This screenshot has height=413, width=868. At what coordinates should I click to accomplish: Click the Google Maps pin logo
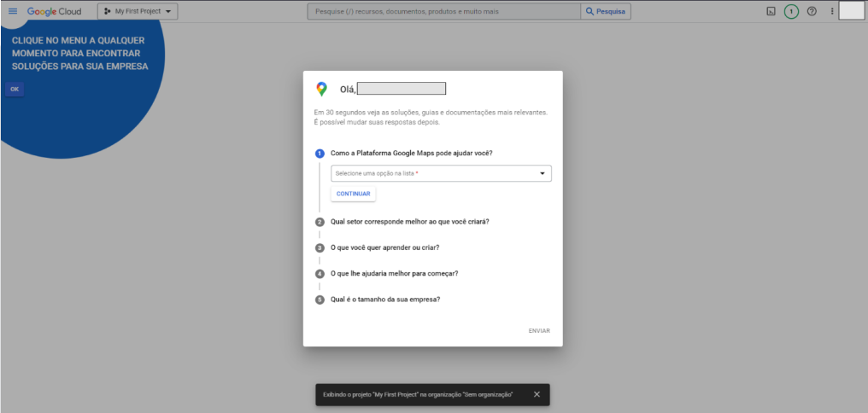coord(321,89)
